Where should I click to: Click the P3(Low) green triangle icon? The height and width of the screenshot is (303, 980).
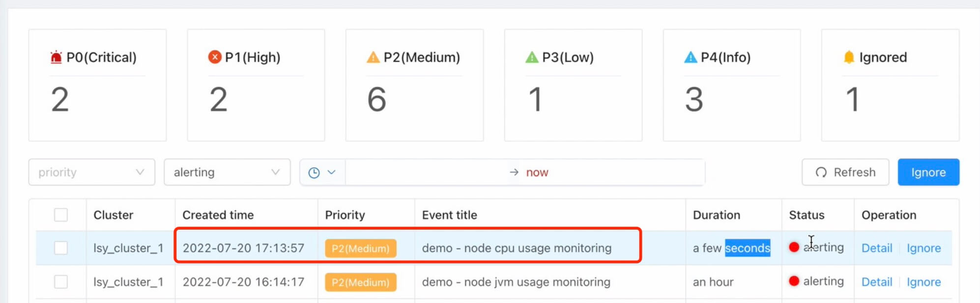(532, 58)
